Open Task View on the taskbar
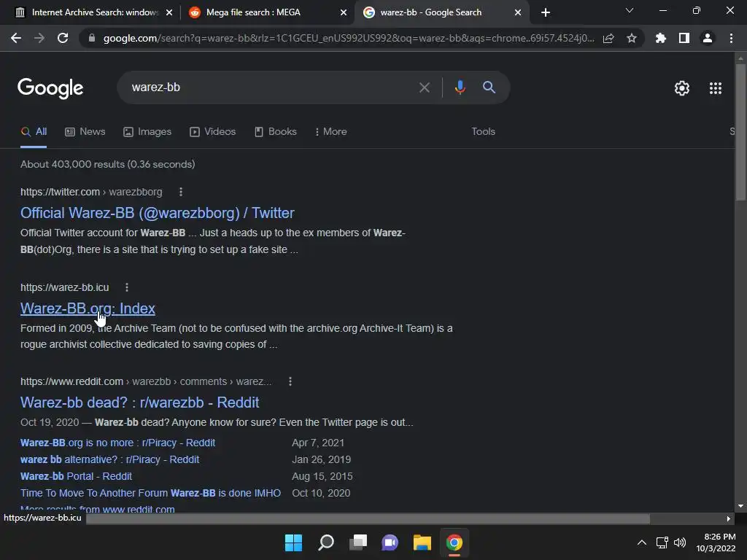 (x=357, y=542)
